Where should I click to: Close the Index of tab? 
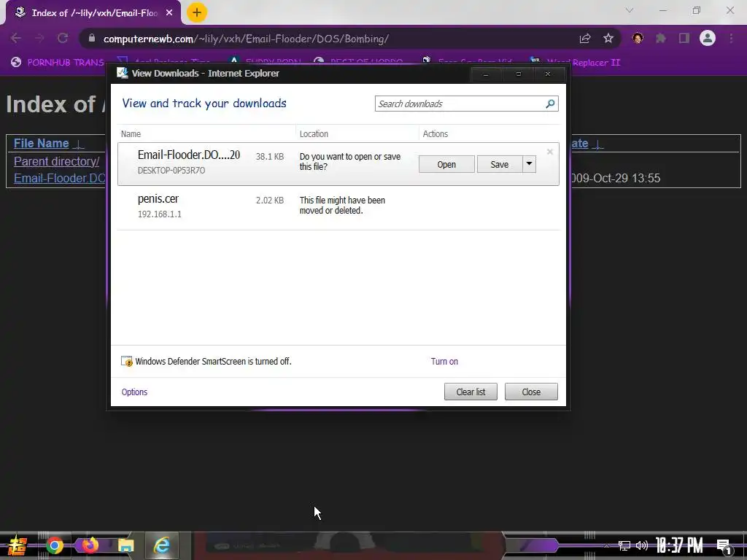click(x=169, y=13)
